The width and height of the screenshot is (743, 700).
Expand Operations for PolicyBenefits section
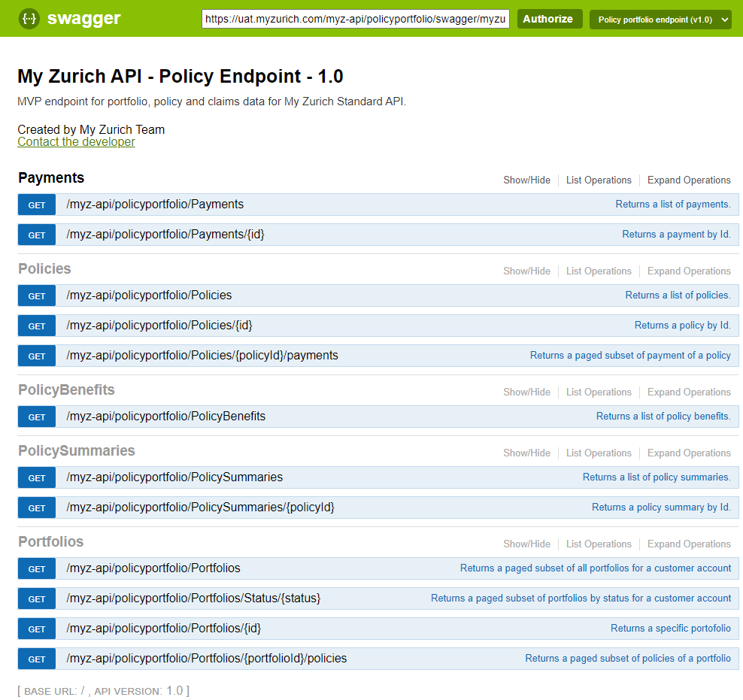coord(689,392)
